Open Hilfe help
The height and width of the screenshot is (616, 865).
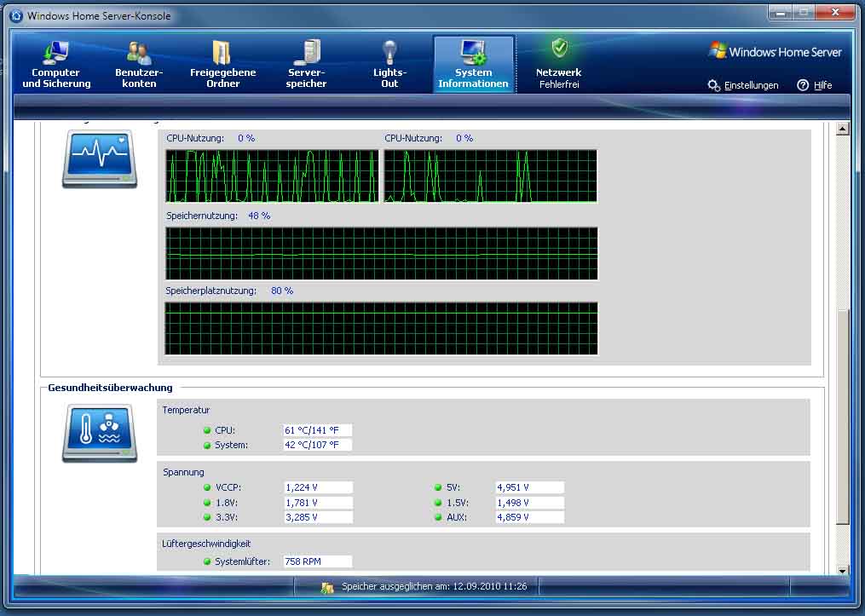point(815,85)
